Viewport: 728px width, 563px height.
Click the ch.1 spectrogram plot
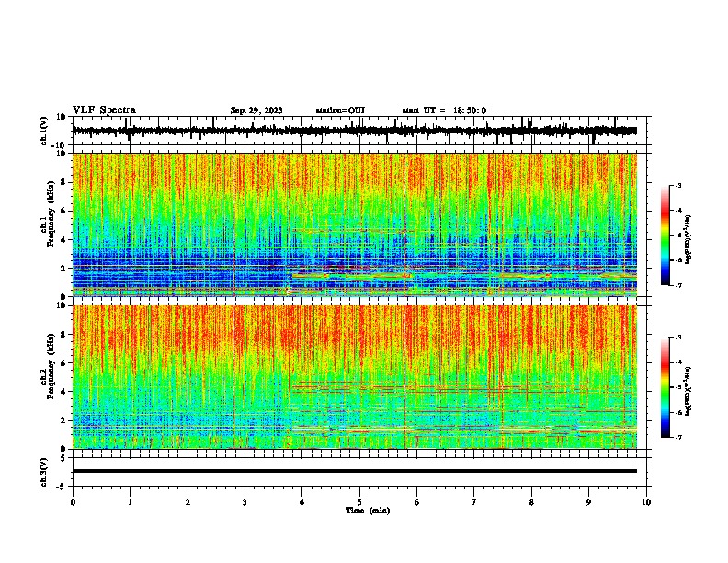[354, 224]
